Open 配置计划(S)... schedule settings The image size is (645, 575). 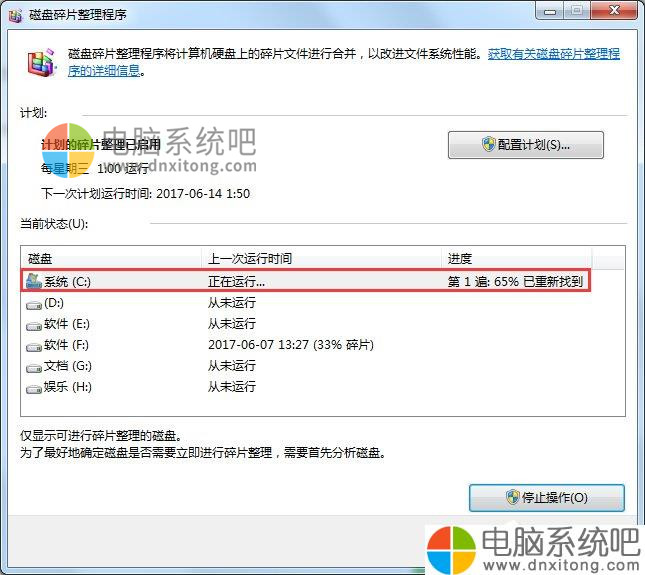[525, 145]
